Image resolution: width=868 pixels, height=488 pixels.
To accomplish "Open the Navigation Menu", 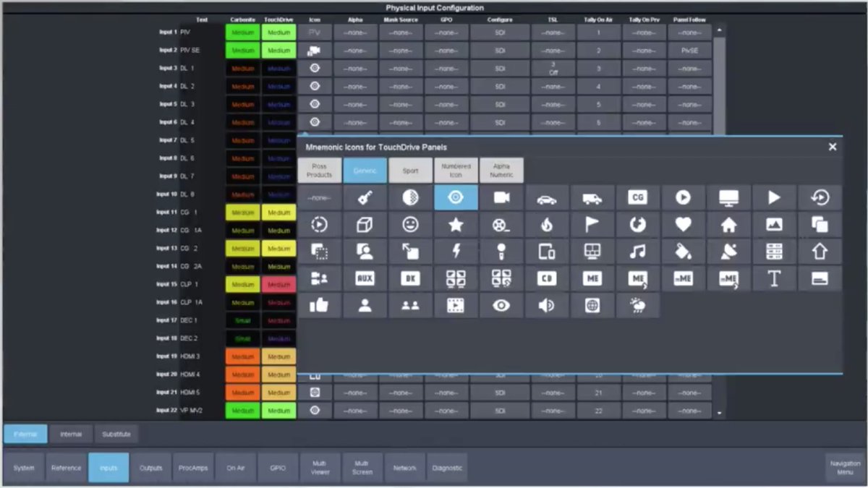I will click(x=843, y=467).
